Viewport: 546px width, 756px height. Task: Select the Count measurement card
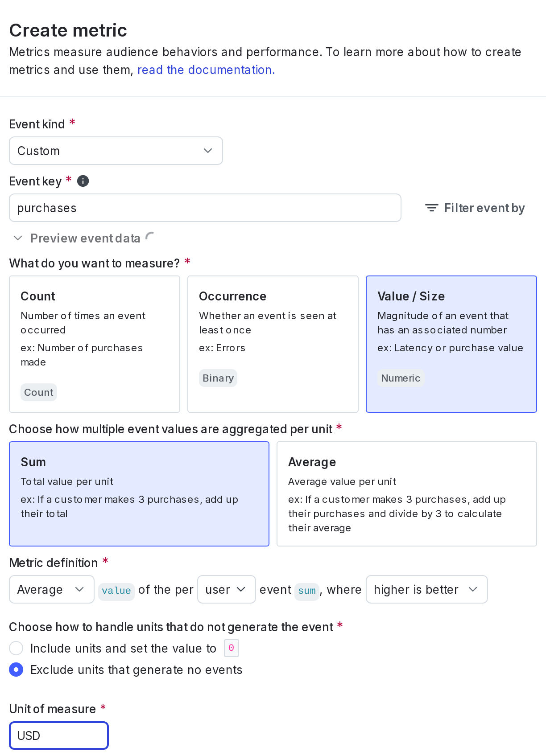[x=95, y=344]
